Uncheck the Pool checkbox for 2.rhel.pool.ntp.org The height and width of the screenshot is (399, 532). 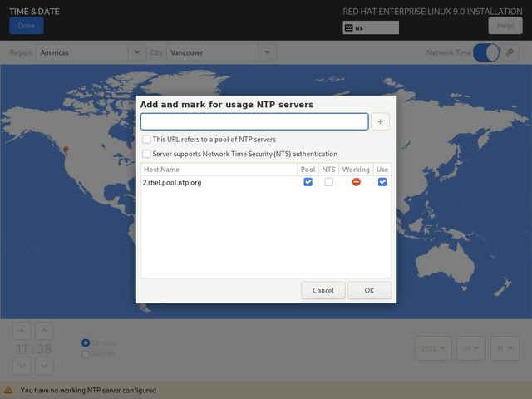click(x=308, y=182)
